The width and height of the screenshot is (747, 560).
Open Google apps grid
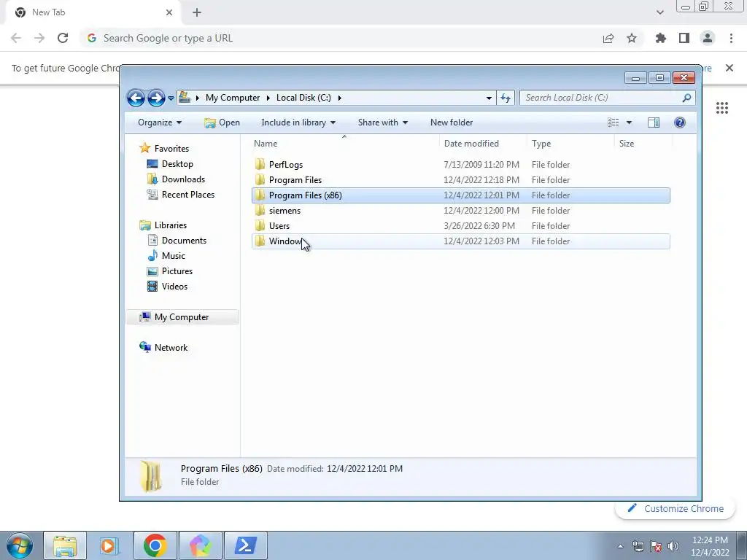(722, 108)
